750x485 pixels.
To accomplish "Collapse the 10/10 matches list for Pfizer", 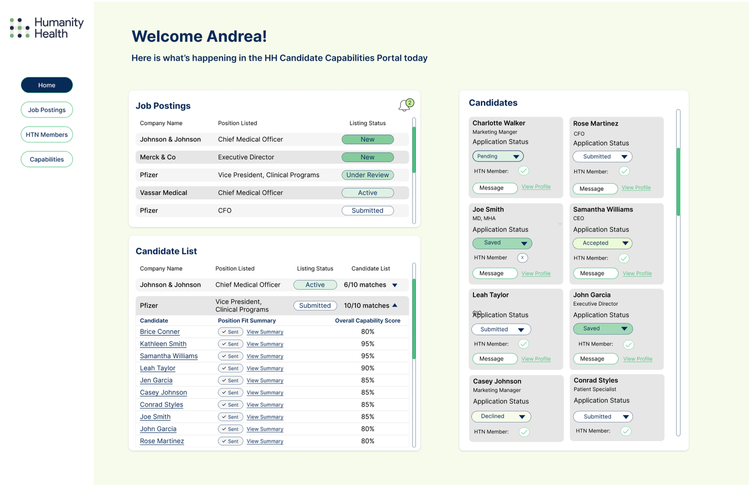I will (395, 305).
